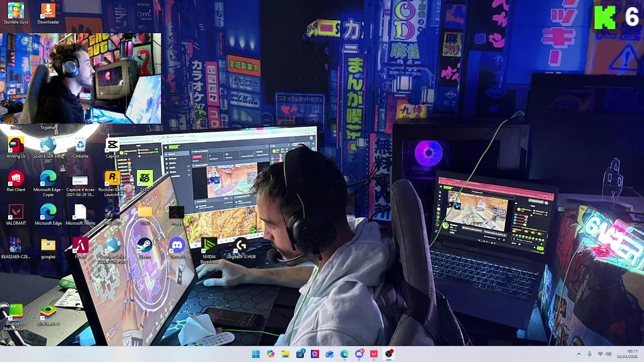Open File Explorer from the taskbar
This screenshot has height=362, width=644.
point(285,354)
